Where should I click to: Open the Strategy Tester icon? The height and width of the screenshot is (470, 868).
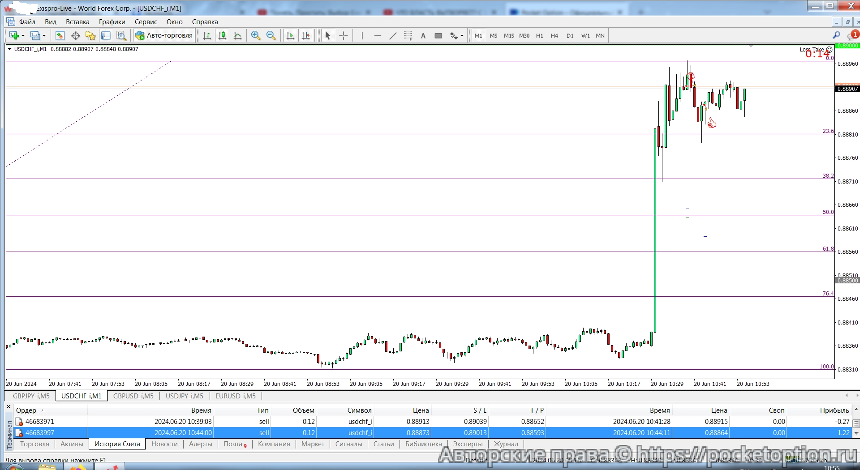(121, 36)
